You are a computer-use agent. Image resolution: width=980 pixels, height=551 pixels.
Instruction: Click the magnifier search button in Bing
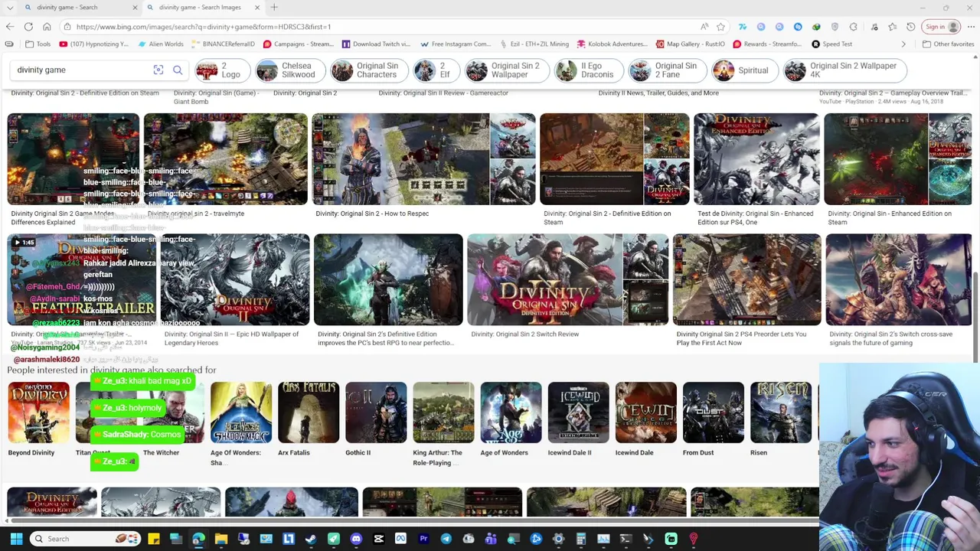click(x=178, y=70)
